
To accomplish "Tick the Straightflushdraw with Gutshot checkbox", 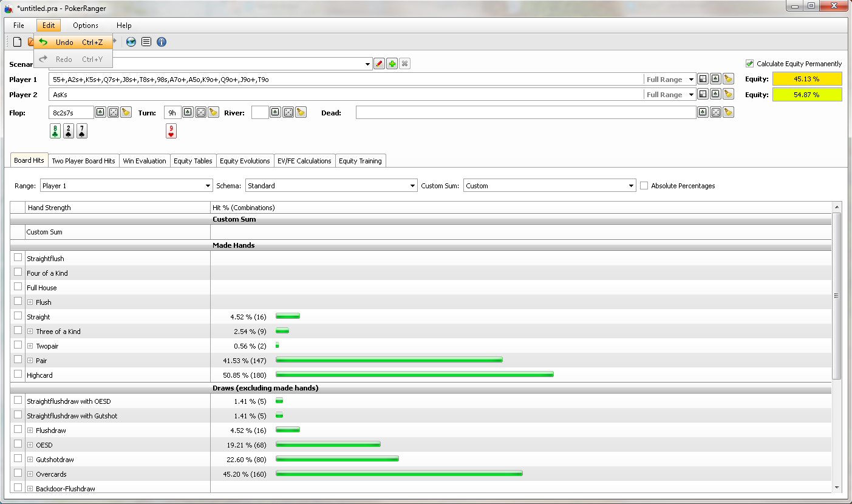I will point(18,415).
